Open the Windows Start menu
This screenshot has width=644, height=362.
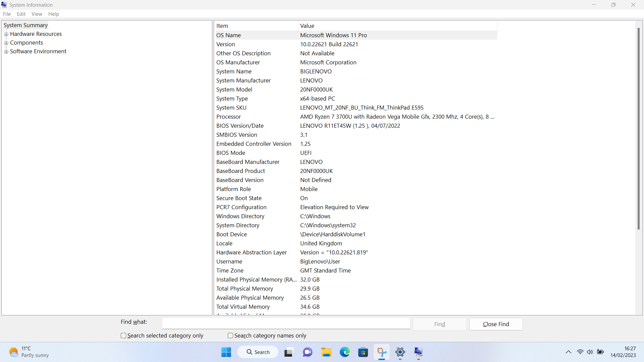pyautogui.click(x=226, y=352)
